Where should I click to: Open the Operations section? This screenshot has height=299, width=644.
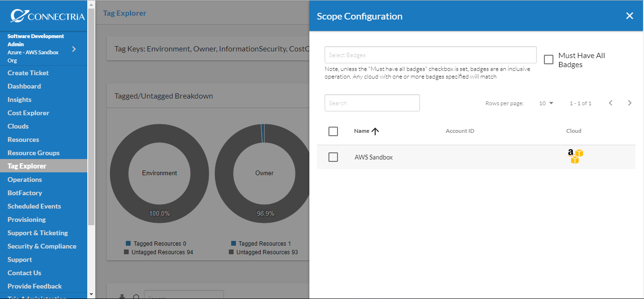25,179
